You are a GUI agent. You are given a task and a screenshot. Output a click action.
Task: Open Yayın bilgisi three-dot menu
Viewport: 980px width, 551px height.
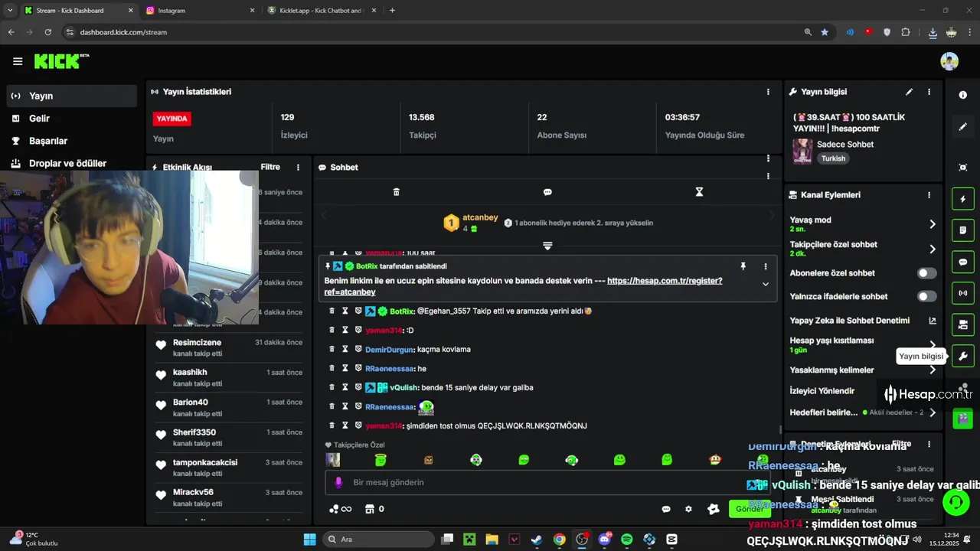929,92
